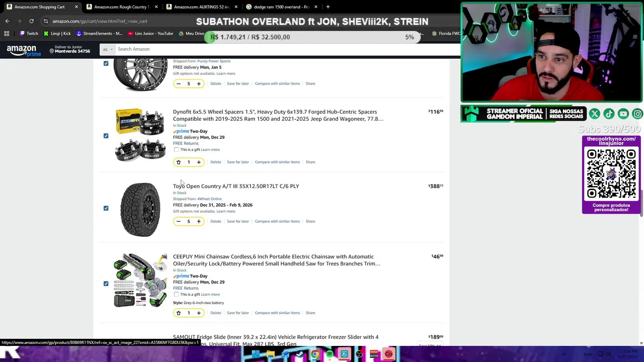The width and height of the screenshot is (644, 362).
Task: Increase quantity of Toyo Open Country tires
Action: [199, 221]
